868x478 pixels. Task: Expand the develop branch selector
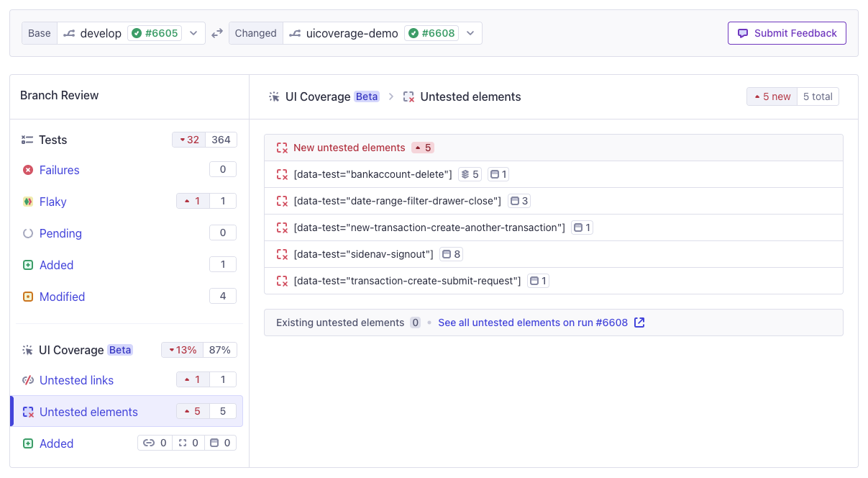coord(192,32)
